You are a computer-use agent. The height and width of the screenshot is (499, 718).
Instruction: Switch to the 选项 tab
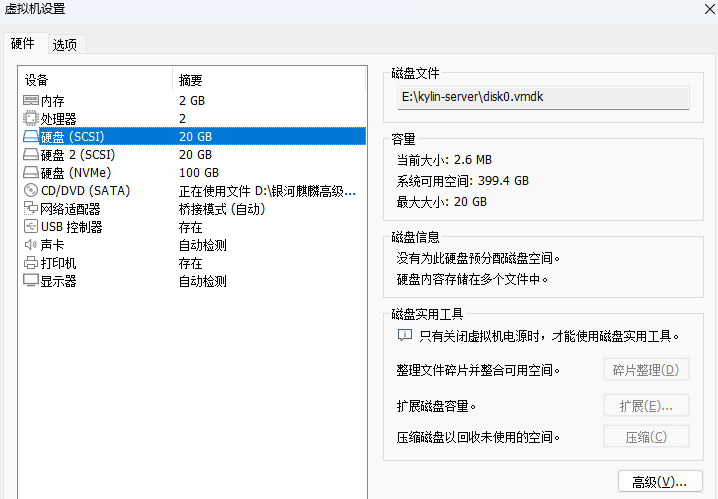click(x=65, y=44)
